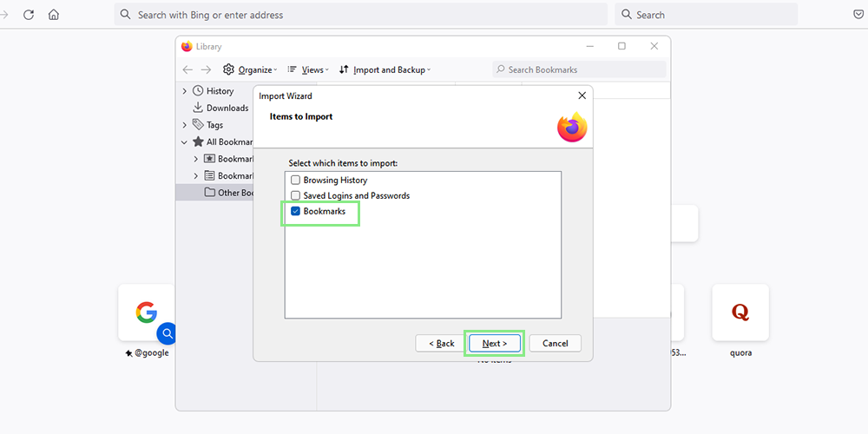This screenshot has width=868, height=434.
Task: Uncheck the Bookmarks checkbox
Action: [x=296, y=211]
